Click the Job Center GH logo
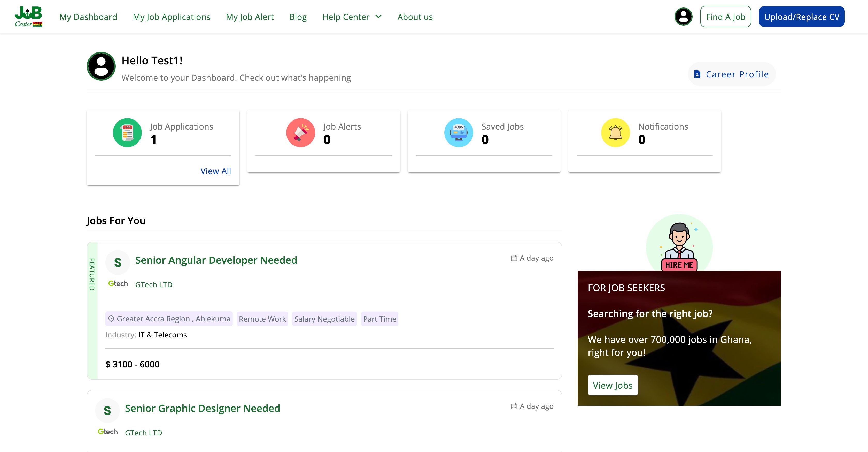Screen dimensions: 868x452 click(x=28, y=17)
